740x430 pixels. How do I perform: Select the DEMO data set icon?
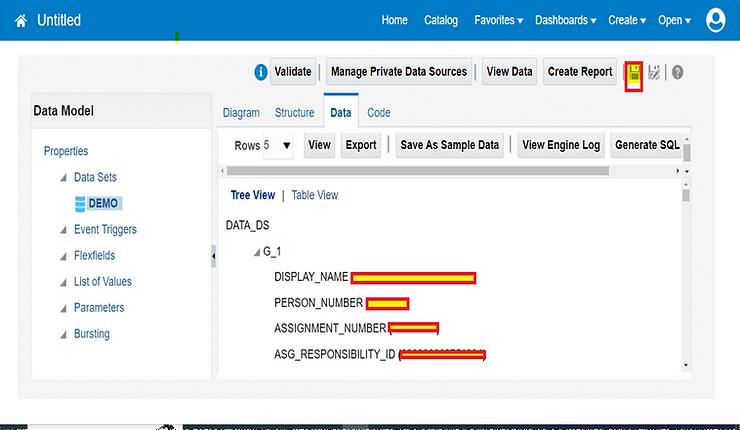tap(80, 203)
